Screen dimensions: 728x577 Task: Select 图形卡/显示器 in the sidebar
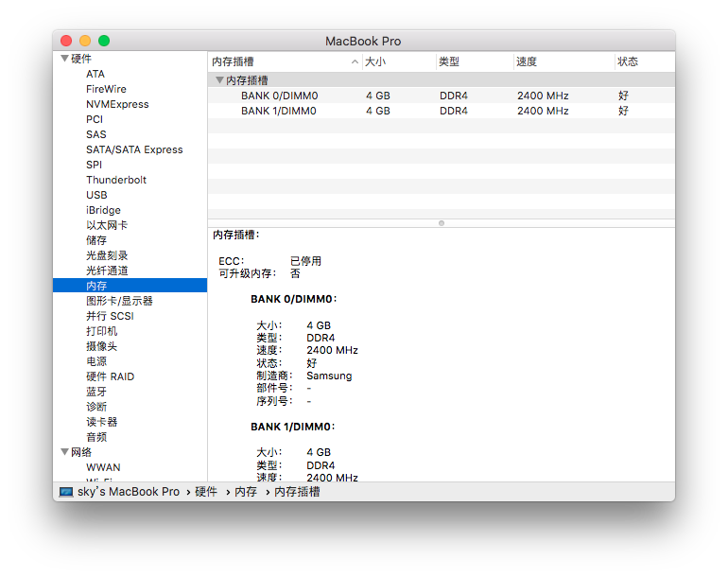coord(119,301)
